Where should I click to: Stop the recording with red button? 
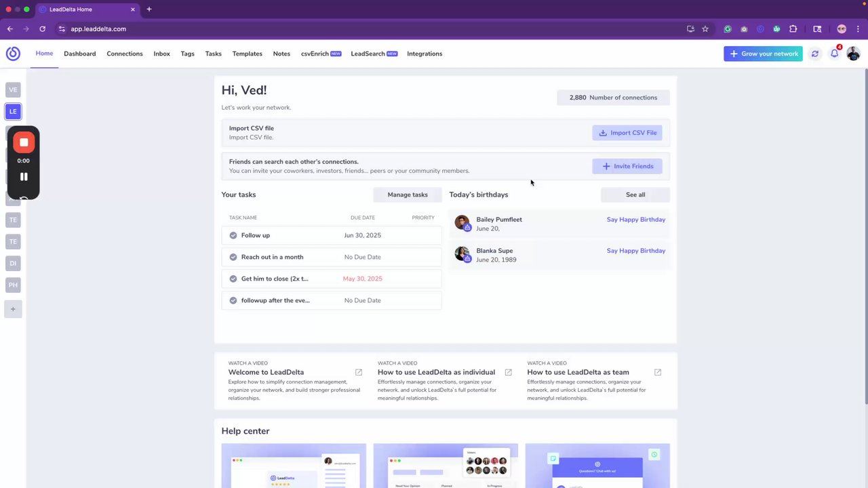pos(24,142)
